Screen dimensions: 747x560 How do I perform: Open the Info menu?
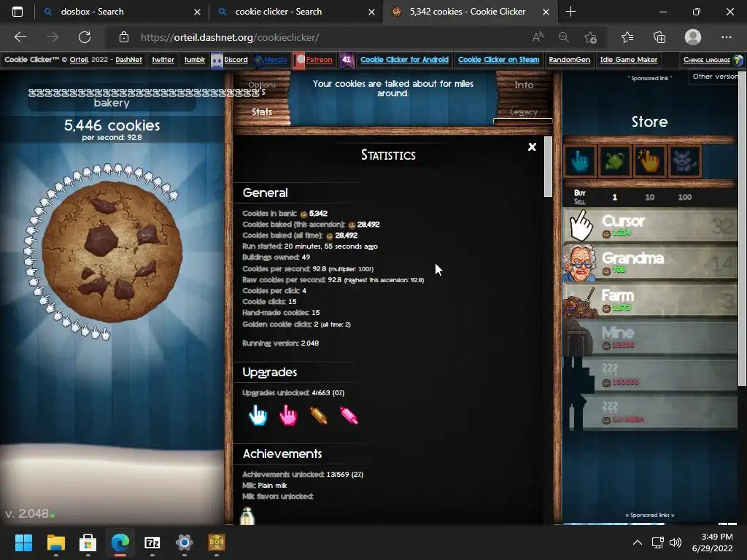(524, 85)
